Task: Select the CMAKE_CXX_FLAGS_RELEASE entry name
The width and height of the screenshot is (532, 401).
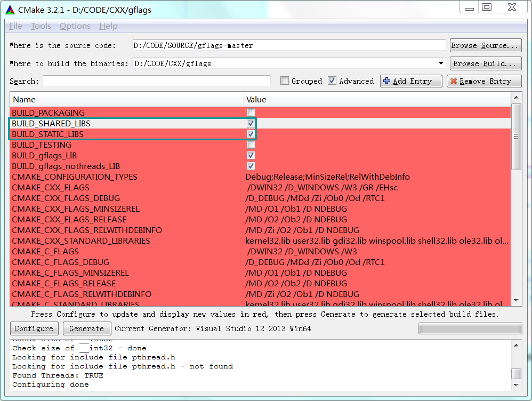Action: [x=69, y=220]
